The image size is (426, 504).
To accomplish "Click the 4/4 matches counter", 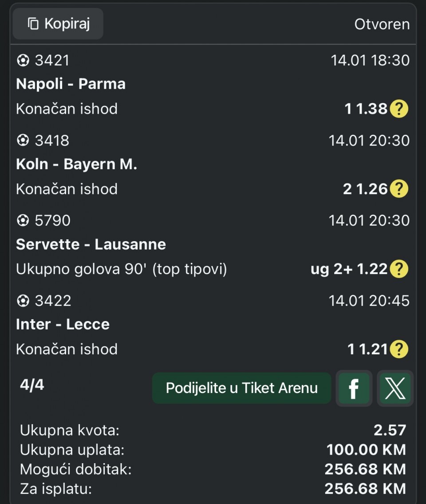I will (32, 385).
